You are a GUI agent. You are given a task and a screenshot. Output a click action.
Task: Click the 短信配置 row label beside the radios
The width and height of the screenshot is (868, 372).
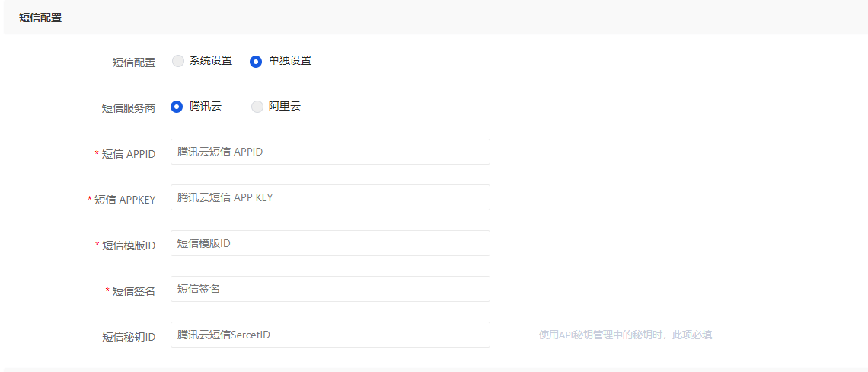tap(134, 63)
